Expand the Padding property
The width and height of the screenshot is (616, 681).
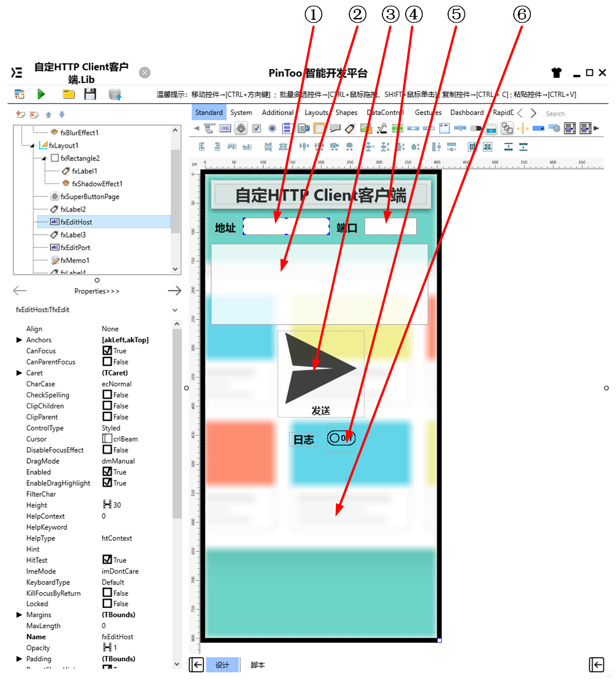19,658
